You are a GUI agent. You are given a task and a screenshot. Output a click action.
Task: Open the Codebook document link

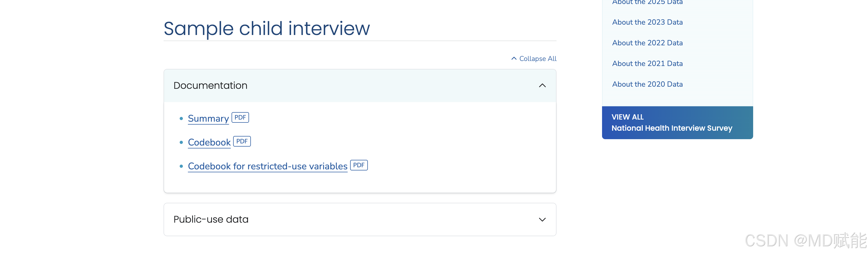[x=209, y=142]
